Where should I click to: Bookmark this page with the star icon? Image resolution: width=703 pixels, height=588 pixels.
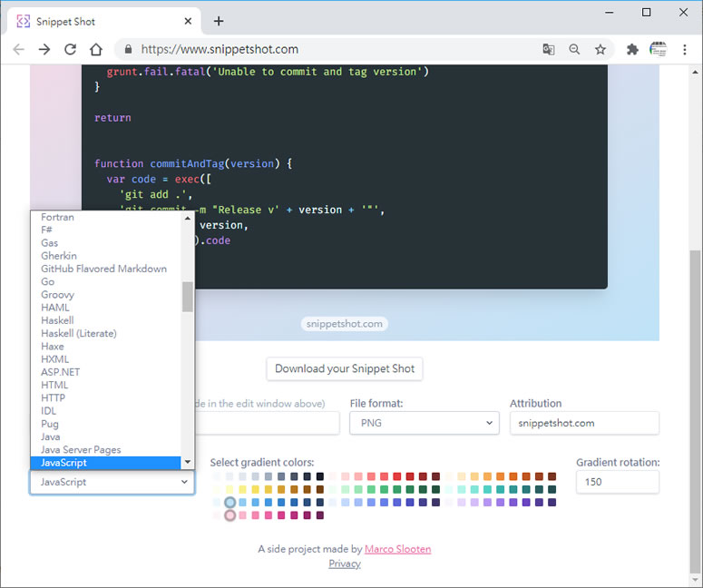(x=600, y=49)
